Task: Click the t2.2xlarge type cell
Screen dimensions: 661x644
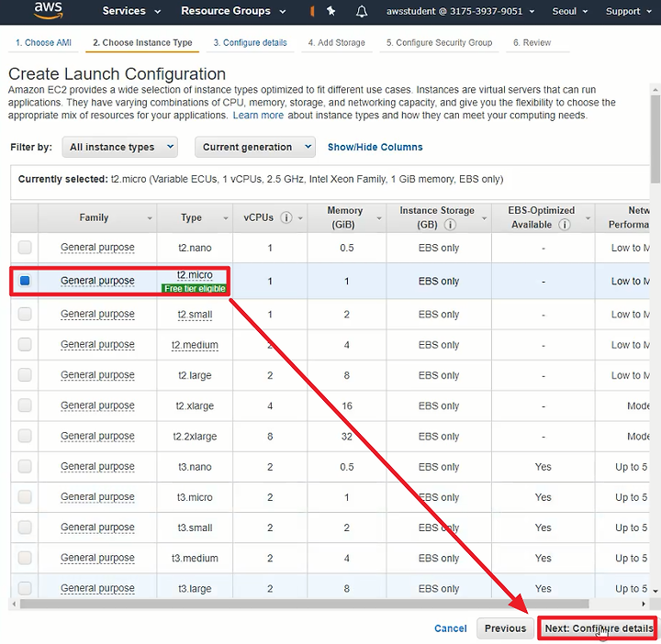Action: click(195, 437)
